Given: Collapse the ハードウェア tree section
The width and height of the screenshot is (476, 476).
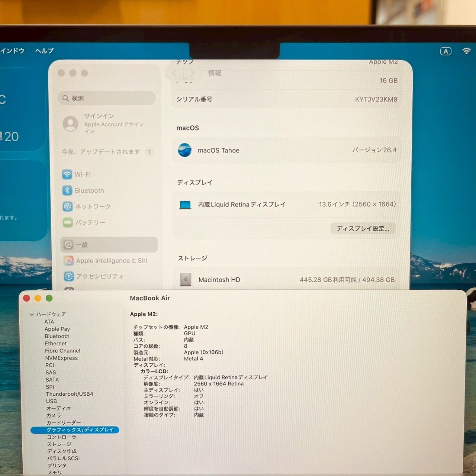Looking at the screenshot, I should click(32, 315).
